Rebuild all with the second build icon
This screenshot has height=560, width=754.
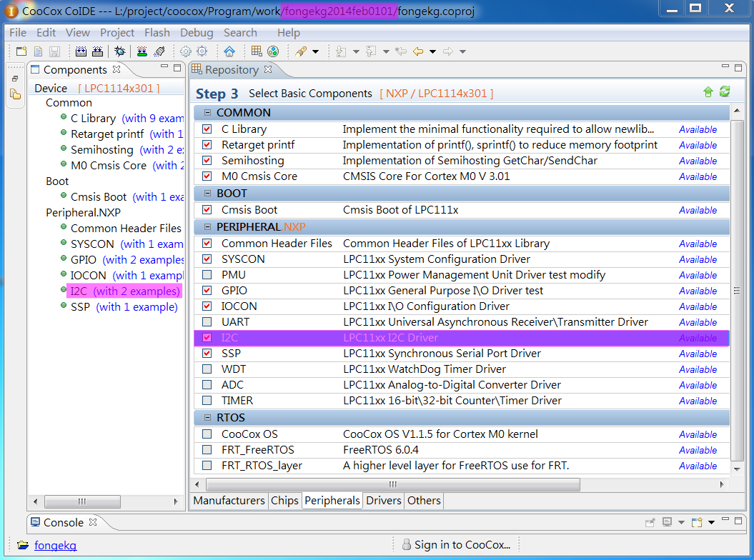(x=98, y=51)
